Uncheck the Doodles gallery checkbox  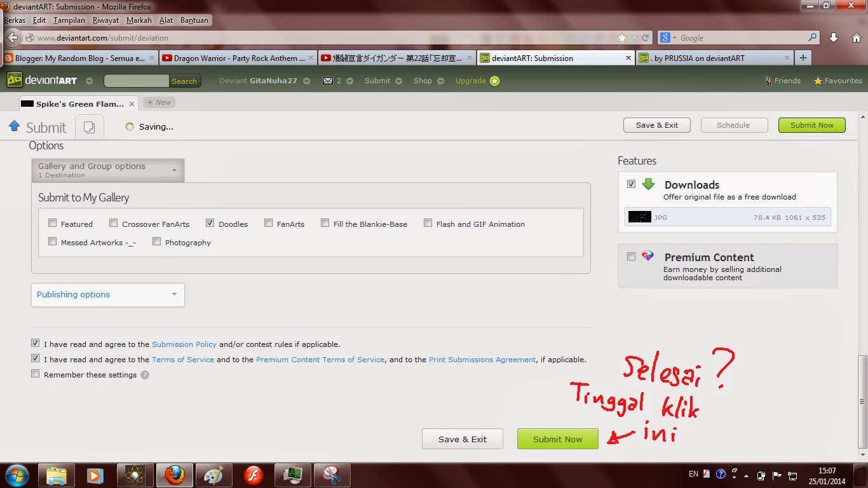pos(210,223)
